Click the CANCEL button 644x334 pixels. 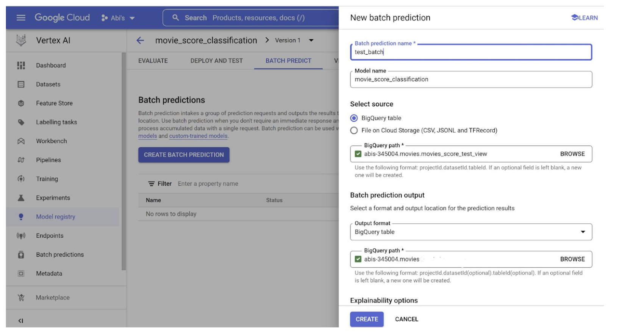pos(406,319)
